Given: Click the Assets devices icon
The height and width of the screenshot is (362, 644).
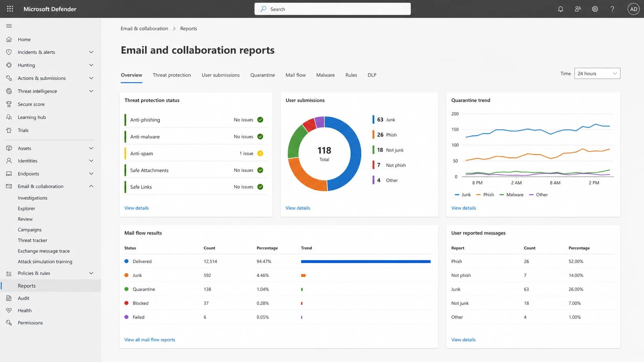Looking at the screenshot, I should 9,148.
